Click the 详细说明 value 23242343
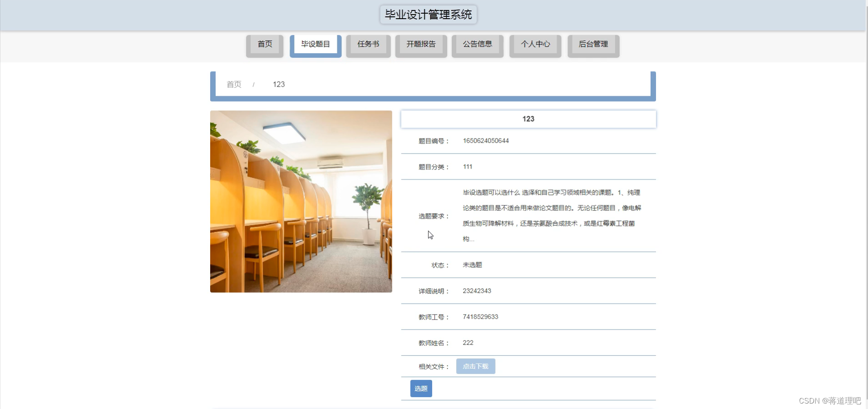 (x=477, y=291)
